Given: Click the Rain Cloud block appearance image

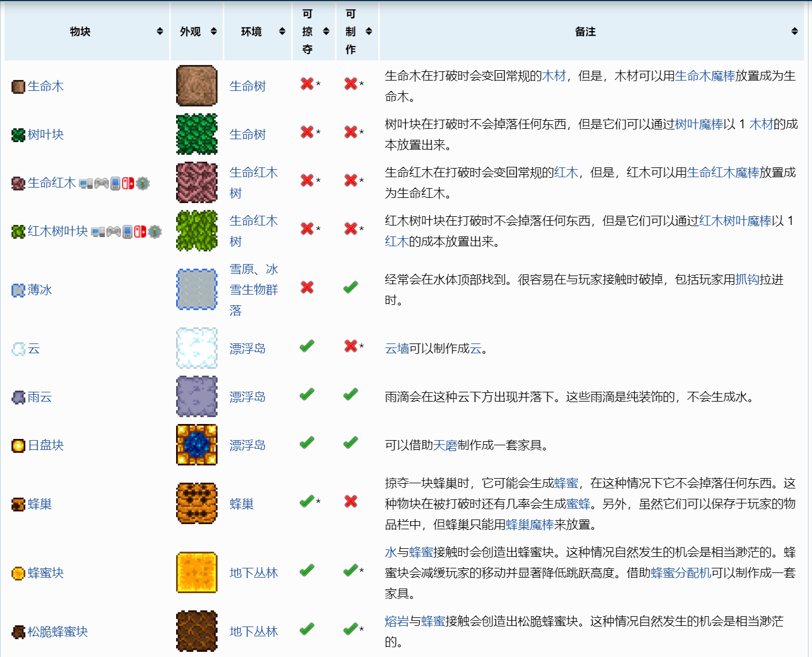Looking at the screenshot, I should 197,396.
